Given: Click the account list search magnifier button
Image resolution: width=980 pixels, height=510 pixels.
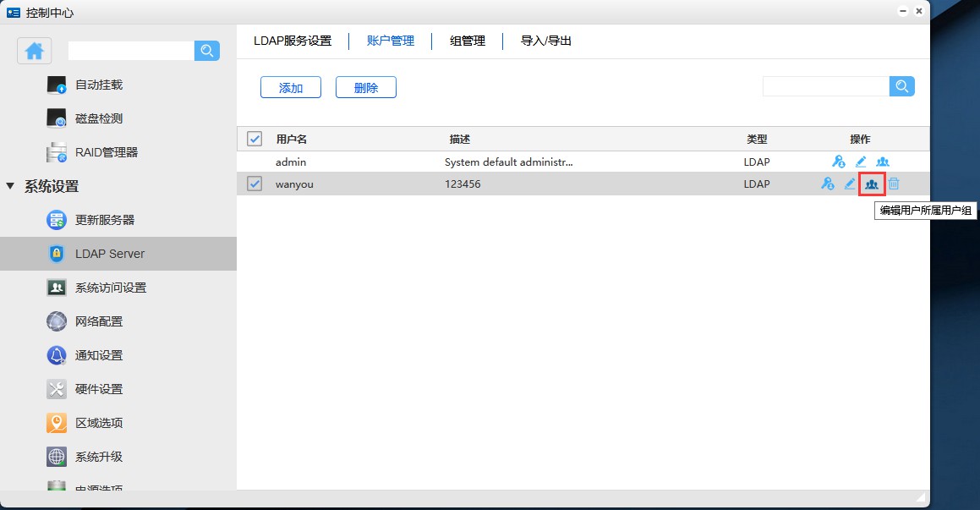Looking at the screenshot, I should [902, 86].
